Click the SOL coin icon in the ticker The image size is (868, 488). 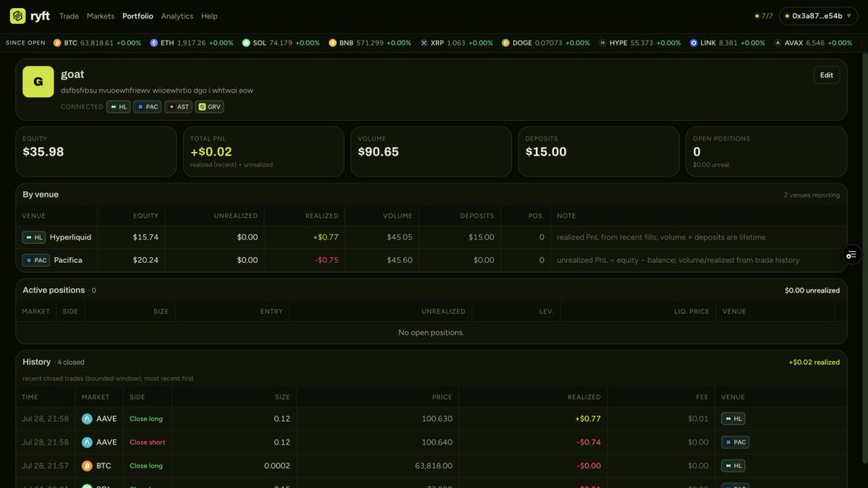pyautogui.click(x=246, y=43)
